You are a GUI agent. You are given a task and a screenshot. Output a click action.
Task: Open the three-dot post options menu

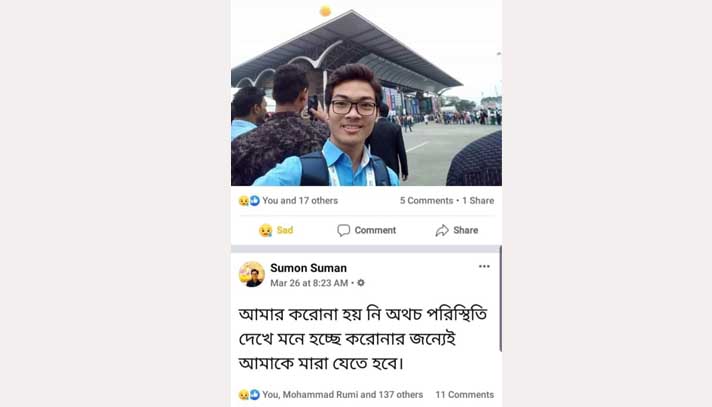click(x=484, y=266)
